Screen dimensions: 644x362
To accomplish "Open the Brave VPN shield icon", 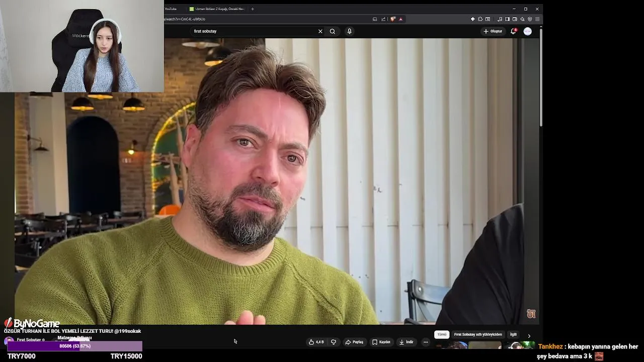I will pos(530,19).
